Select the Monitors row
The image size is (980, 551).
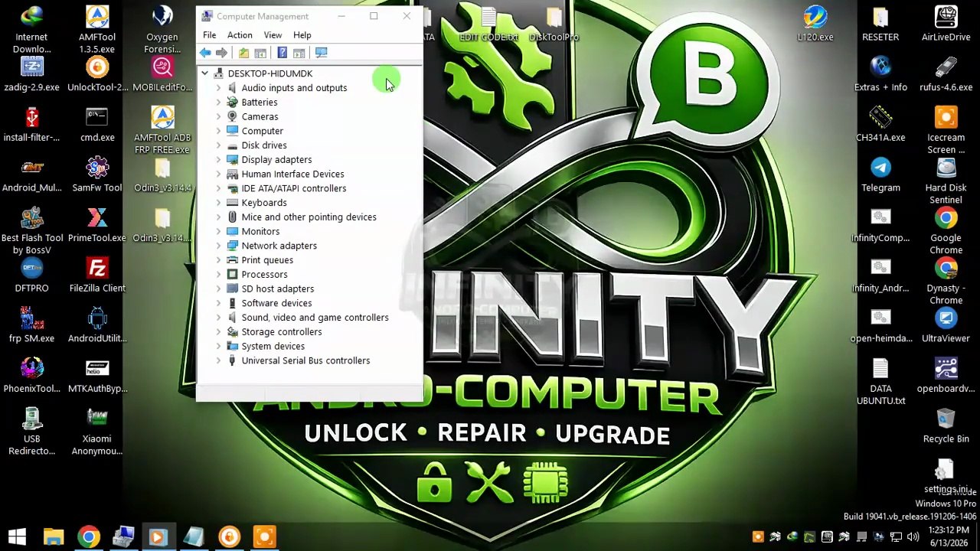pos(260,232)
